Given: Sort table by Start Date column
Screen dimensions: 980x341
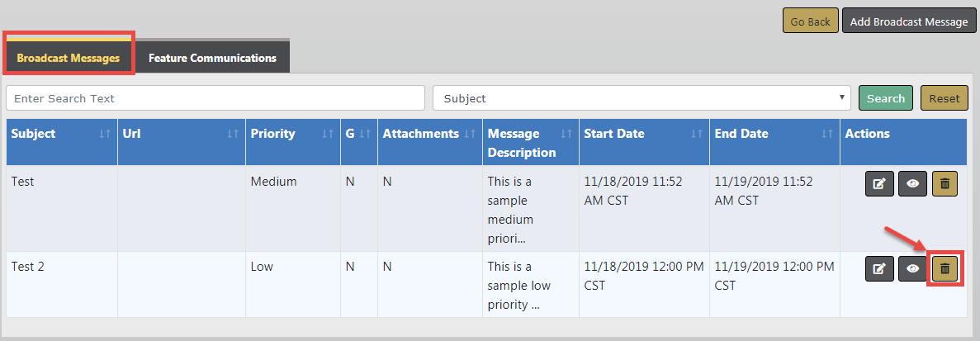Looking at the screenshot, I should coord(697,134).
